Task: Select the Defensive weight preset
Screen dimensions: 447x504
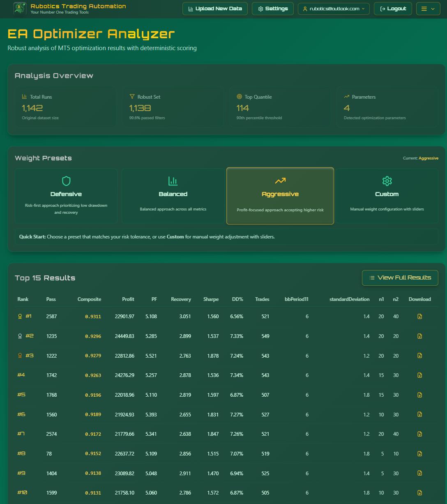Action: (x=66, y=196)
